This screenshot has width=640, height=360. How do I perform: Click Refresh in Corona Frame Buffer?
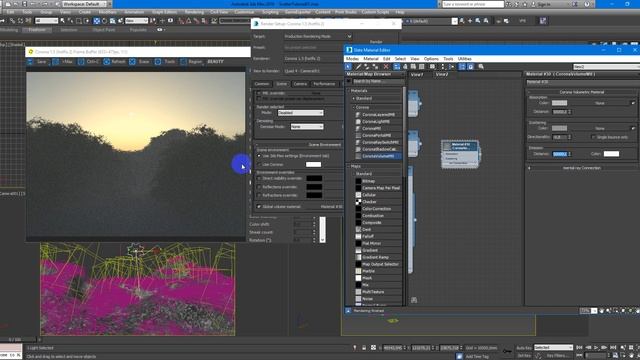pos(114,62)
